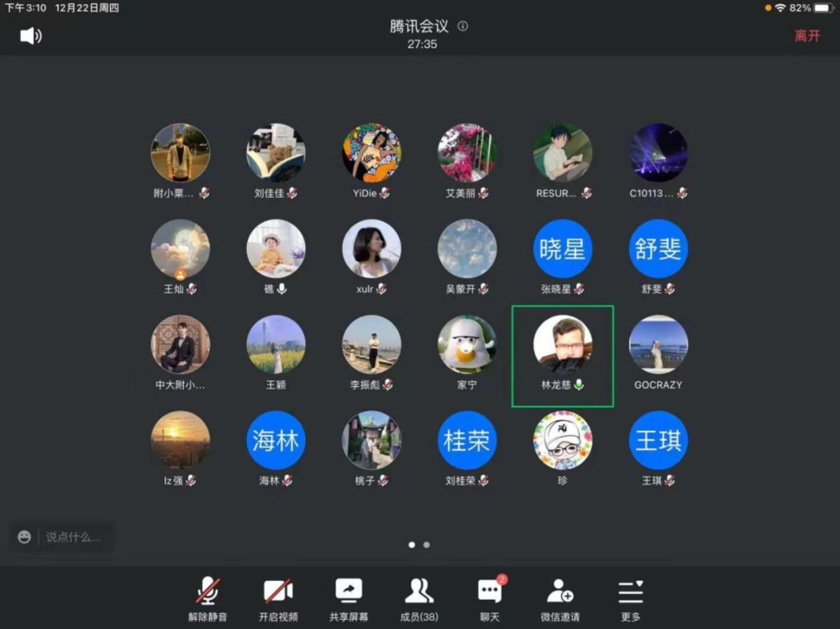Click muted mic icon beside YiDie
840x629 pixels.
385,193
